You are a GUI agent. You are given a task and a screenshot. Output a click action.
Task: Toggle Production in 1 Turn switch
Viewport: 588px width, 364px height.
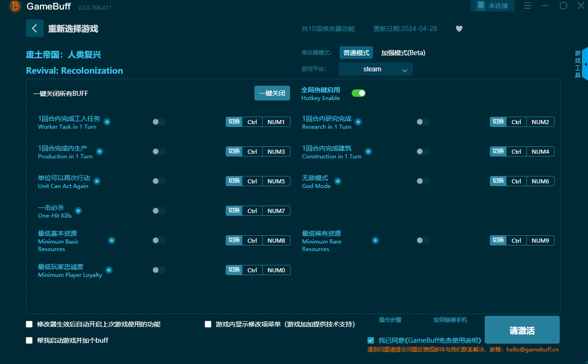(x=159, y=151)
